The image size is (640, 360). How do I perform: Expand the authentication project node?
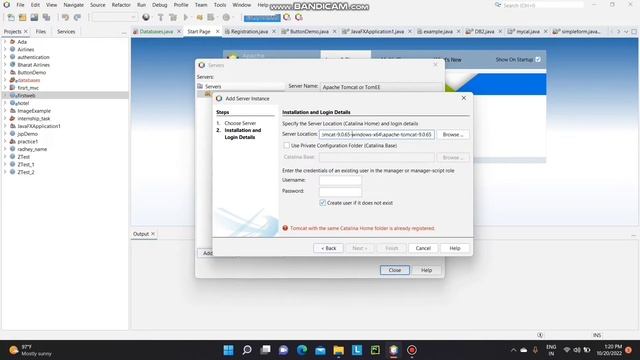[x=5, y=57]
